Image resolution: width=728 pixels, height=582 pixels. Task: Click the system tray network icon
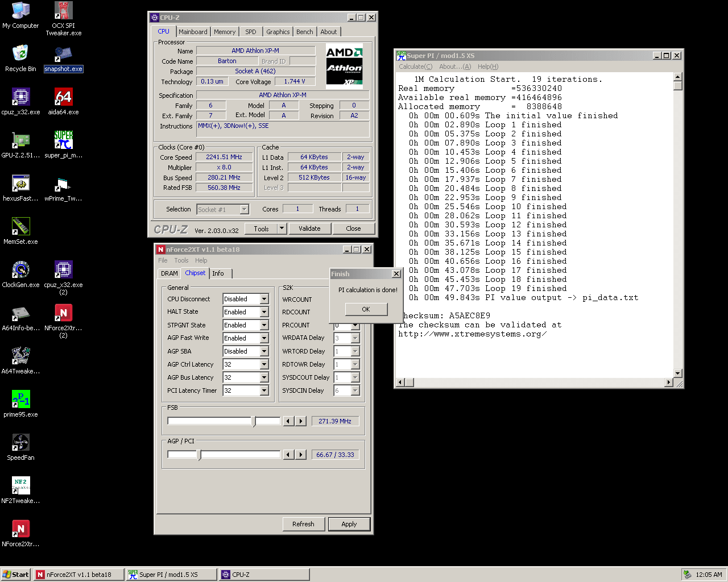coord(687,575)
